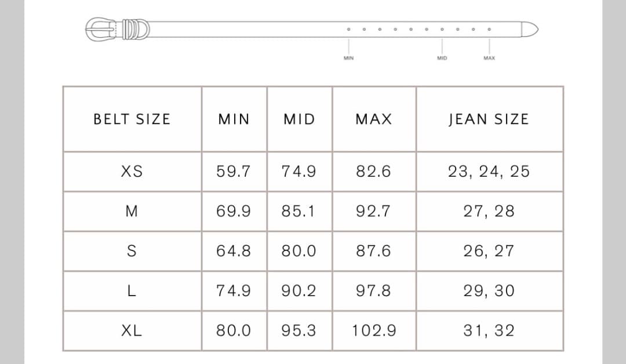Image resolution: width=626 pixels, height=364 pixels.
Task: Click the 102.9 max value for XL
Action: 374,331
